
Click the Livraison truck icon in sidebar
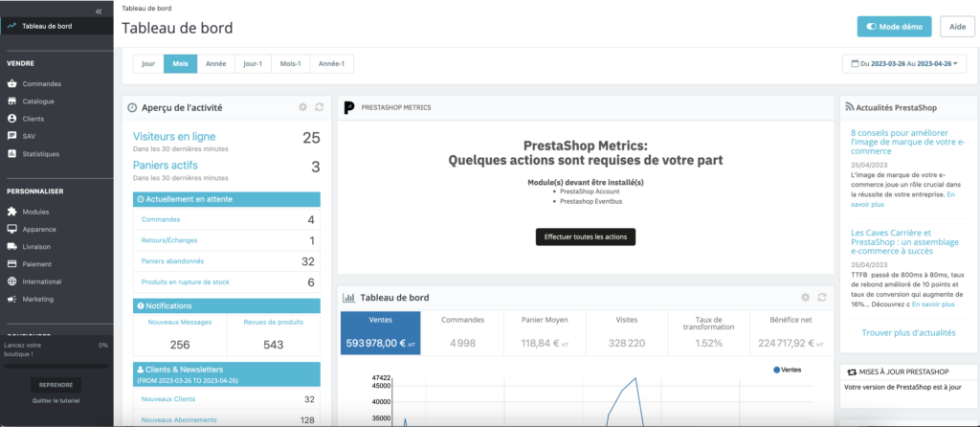click(11, 247)
